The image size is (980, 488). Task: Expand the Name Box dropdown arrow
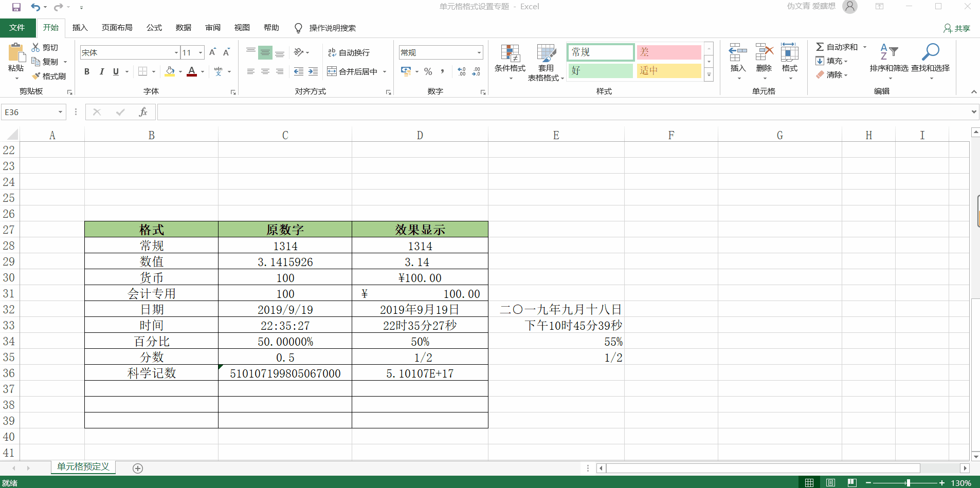point(60,112)
